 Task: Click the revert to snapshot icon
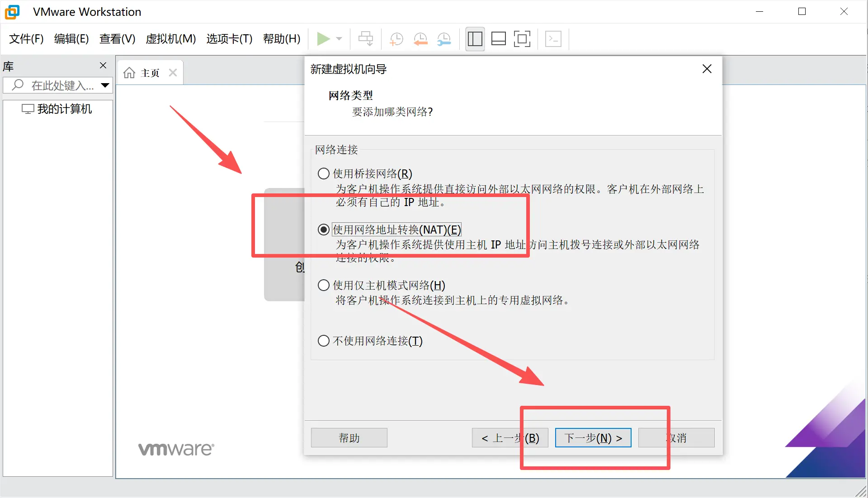tap(420, 39)
